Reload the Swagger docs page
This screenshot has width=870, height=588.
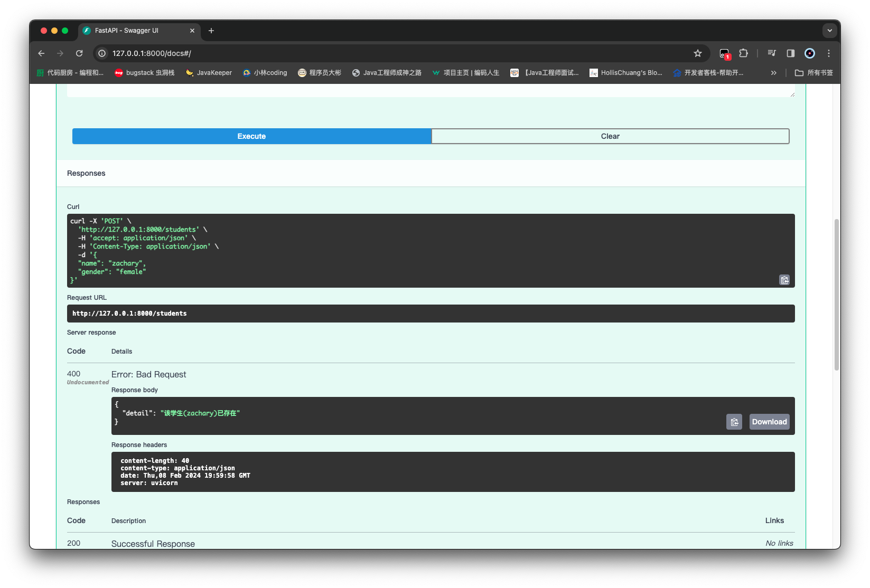(x=79, y=53)
